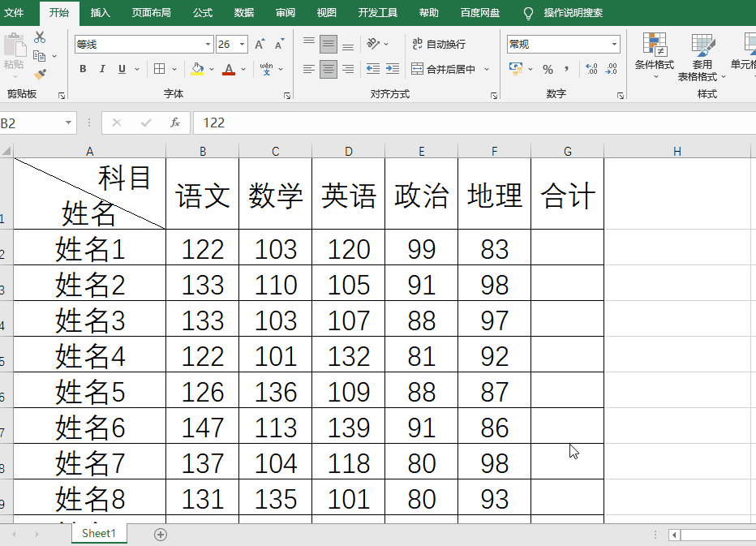Viewport: 756px width, 546px height.
Task: Toggle horizontal center alignment
Action: 329,69
